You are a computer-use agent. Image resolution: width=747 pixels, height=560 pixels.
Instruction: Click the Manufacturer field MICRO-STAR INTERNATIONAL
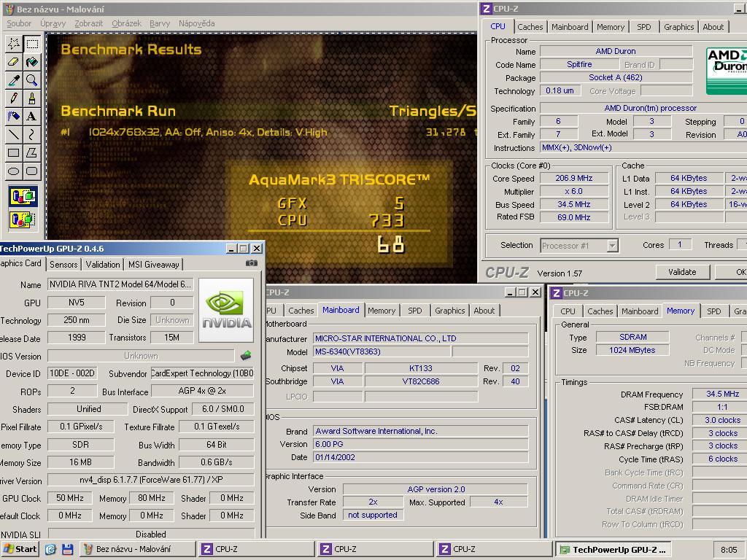(x=421, y=338)
